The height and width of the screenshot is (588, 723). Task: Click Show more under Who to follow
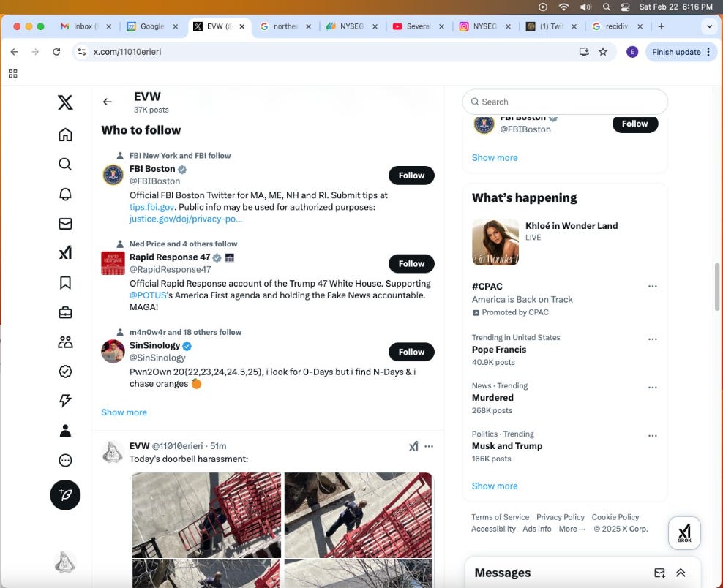coord(124,412)
